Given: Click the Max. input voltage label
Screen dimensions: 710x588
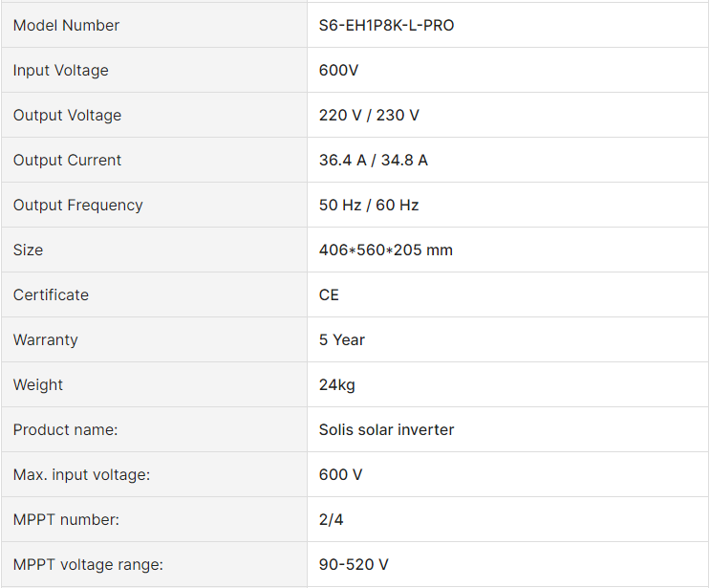Looking at the screenshot, I should pos(81,474).
